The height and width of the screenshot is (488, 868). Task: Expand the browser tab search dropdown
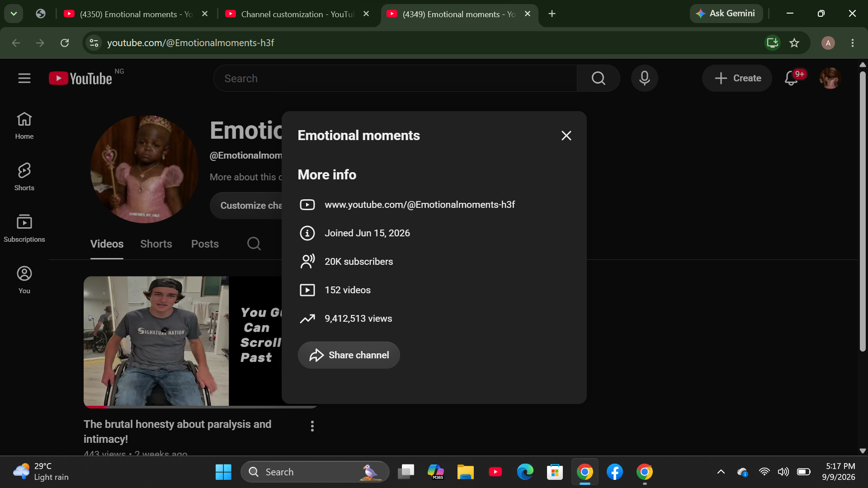(x=14, y=14)
